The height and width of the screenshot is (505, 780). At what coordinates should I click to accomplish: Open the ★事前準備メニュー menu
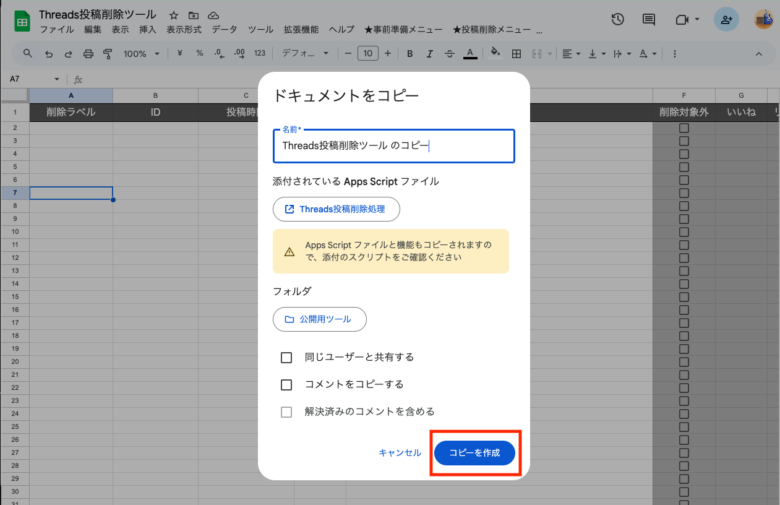[403, 30]
